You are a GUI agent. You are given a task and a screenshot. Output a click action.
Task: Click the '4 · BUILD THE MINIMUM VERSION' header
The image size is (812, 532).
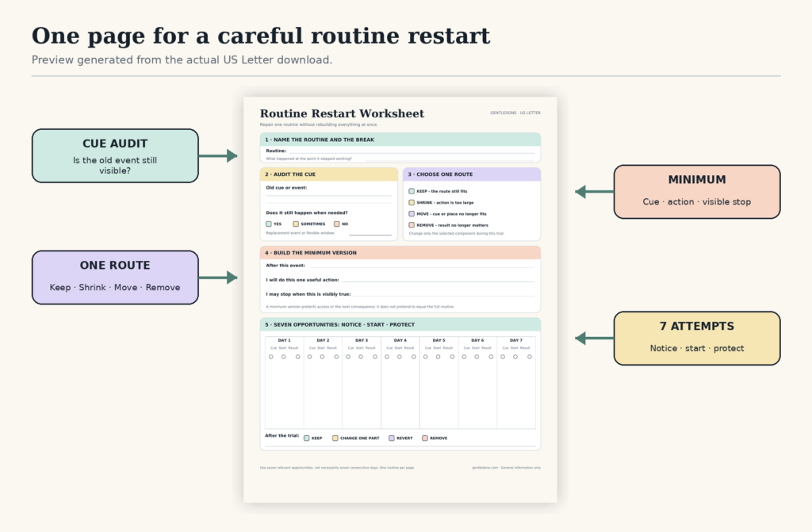pyautogui.click(x=400, y=253)
